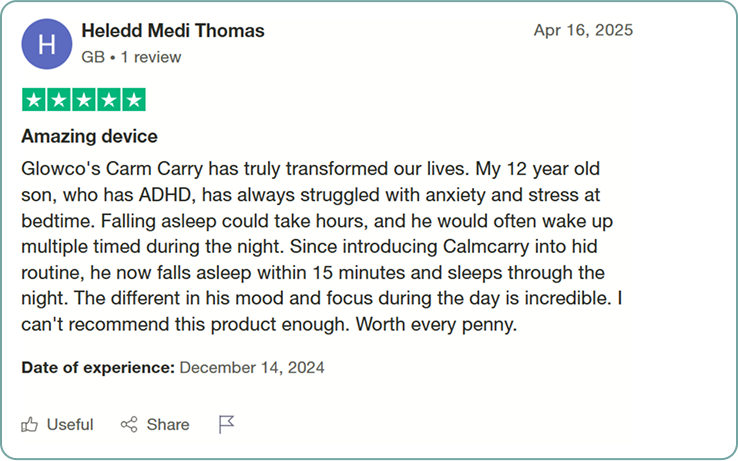Open the 'Amazing device' review title
Image resolution: width=738 pixels, height=461 pixels.
[x=89, y=137]
